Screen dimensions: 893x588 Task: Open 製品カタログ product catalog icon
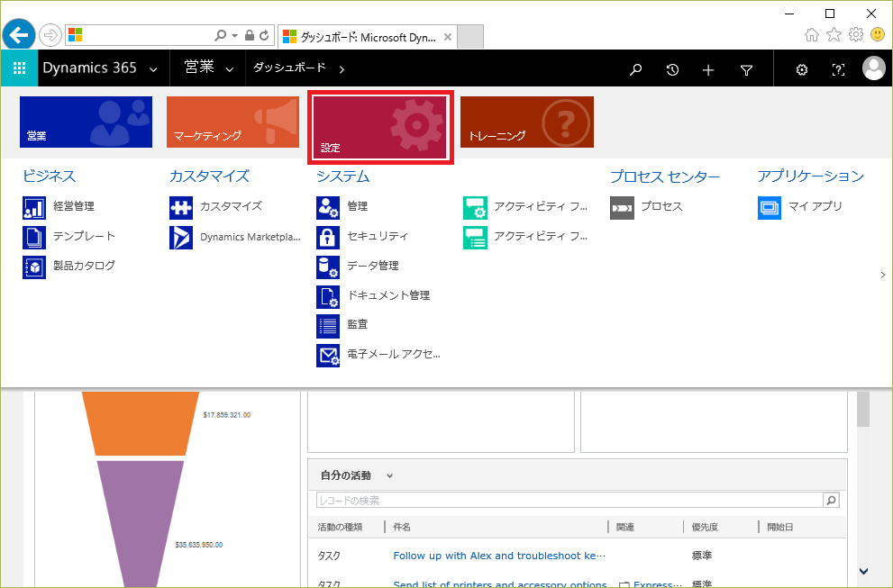(x=34, y=267)
